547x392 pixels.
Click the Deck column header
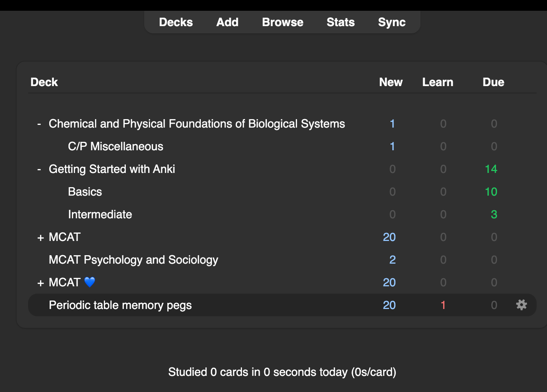[x=44, y=82]
